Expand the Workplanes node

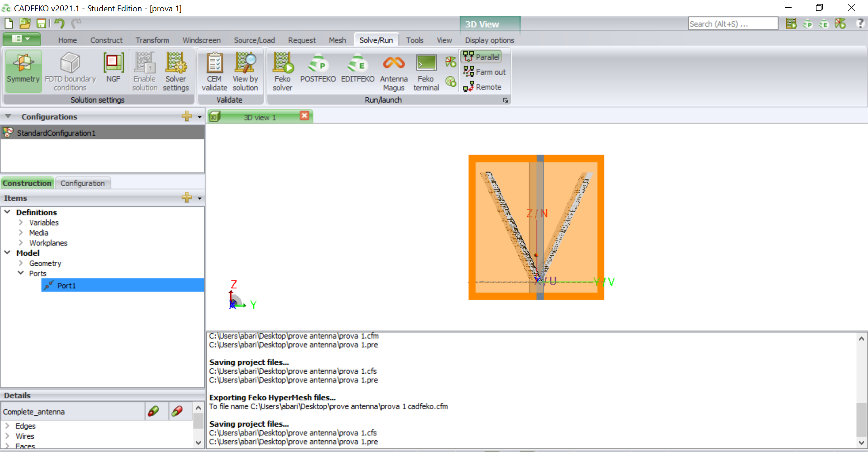point(21,243)
